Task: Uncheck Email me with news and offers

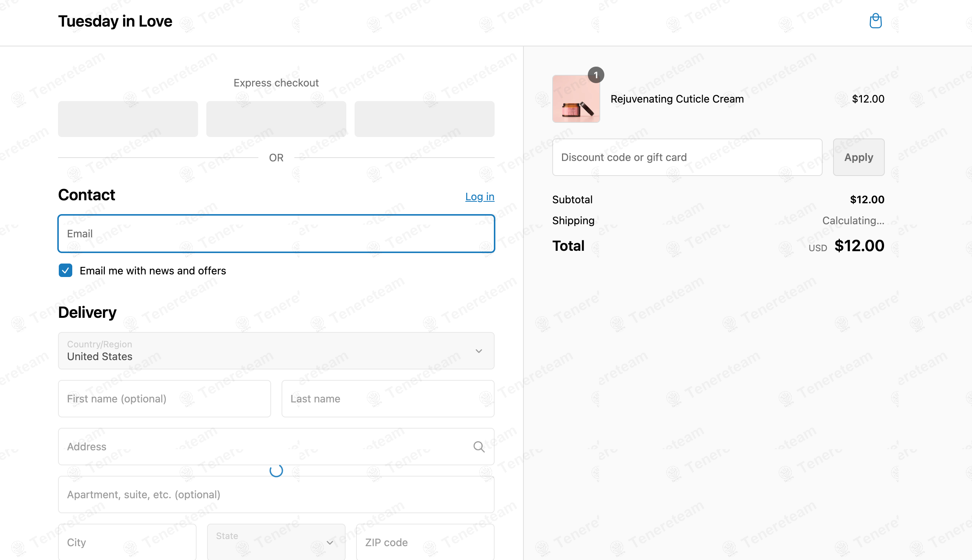Action: coord(66,270)
